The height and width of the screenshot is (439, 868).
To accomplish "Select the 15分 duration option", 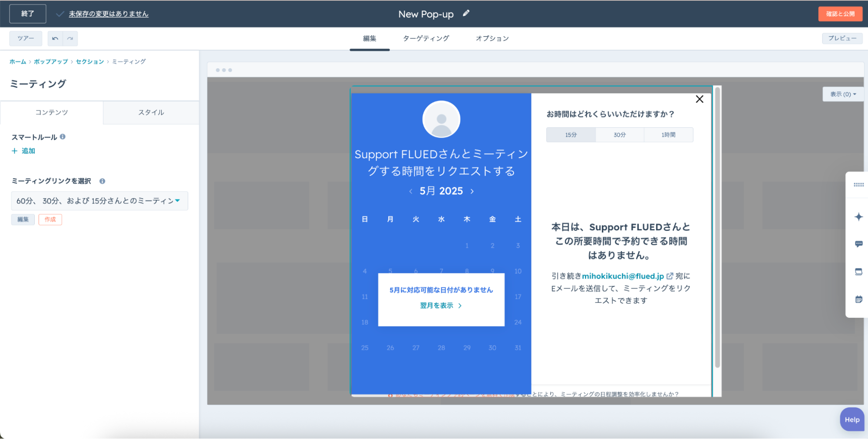I will point(571,135).
